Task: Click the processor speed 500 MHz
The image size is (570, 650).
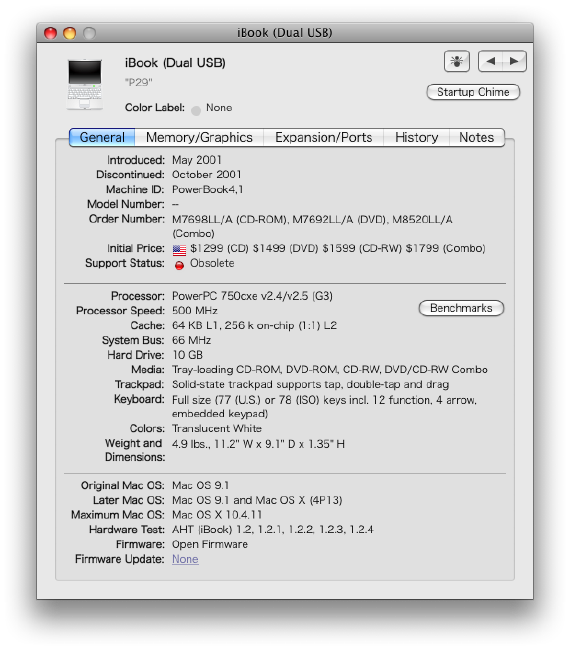Action: (195, 310)
